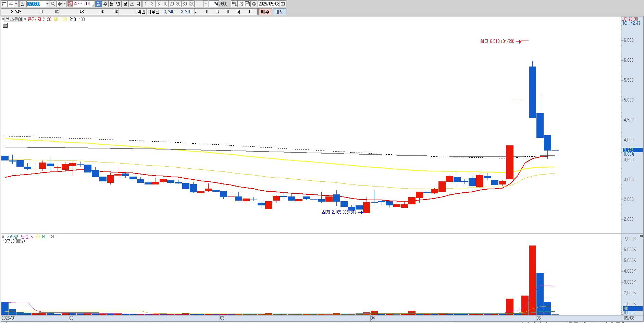Image resolution: width=644 pixels, height=323 pixels.
Task: Select the 60 interval button
Action: point(185,4)
